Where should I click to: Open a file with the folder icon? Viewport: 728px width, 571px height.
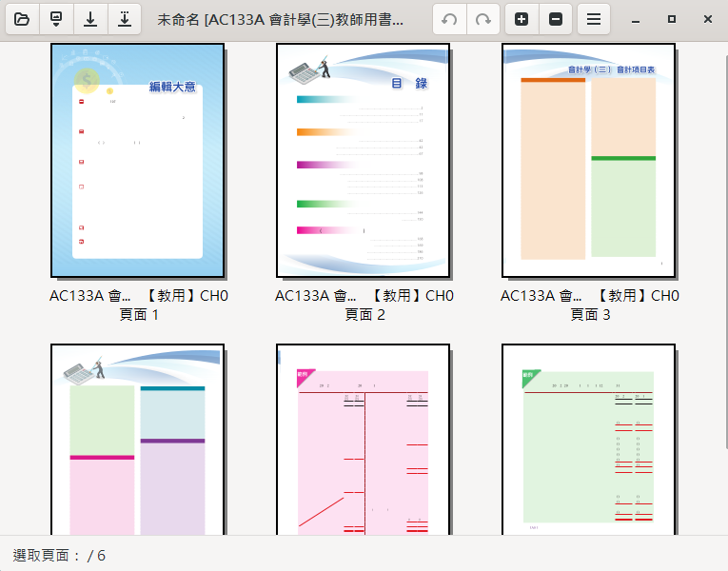(22, 19)
